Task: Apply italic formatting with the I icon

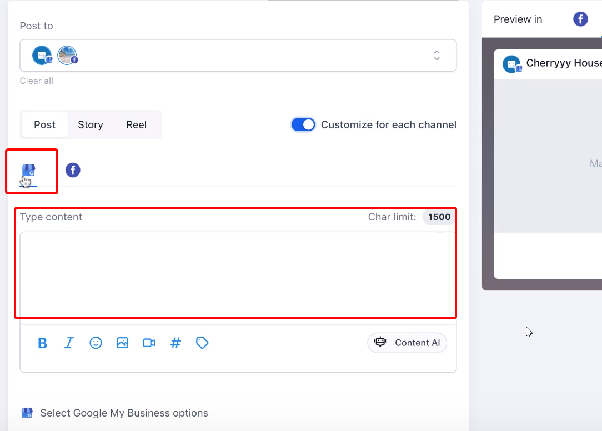Action: [69, 343]
